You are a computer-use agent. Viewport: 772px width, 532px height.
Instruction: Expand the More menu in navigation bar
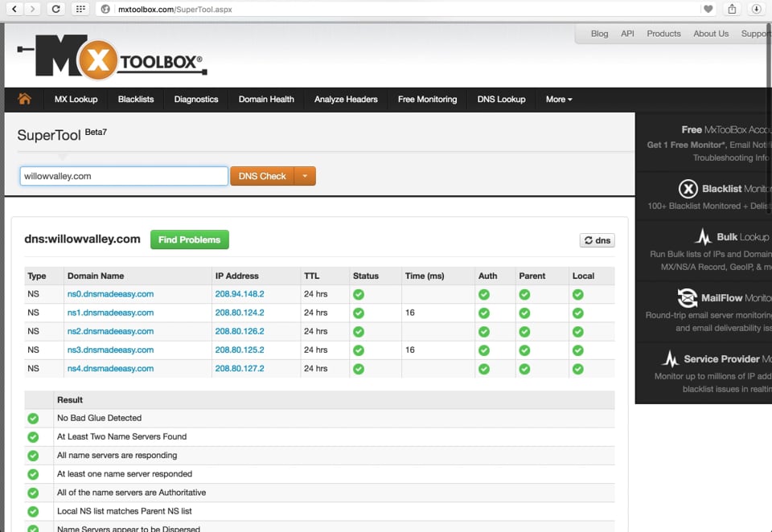click(559, 99)
